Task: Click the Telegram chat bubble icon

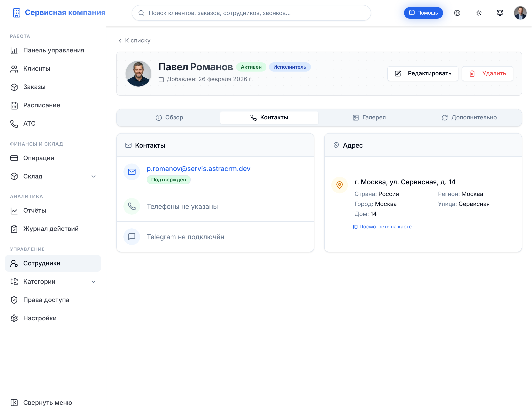Action: 132,236
